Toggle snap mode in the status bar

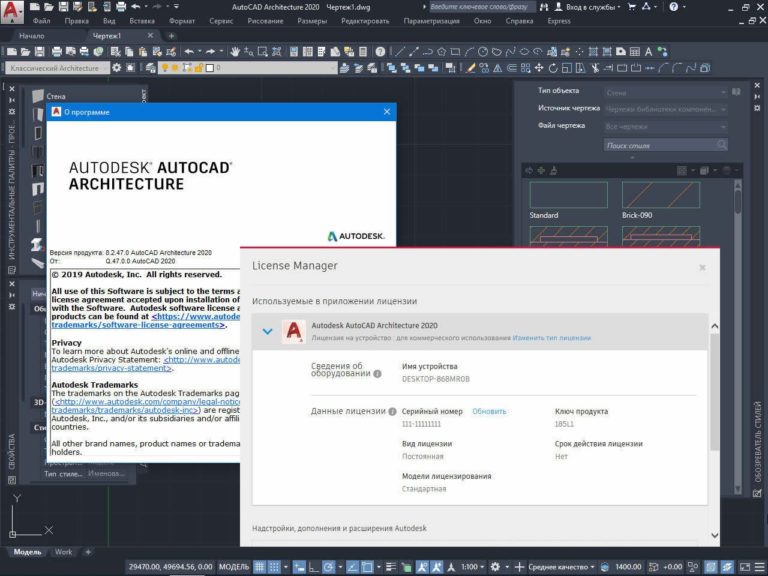(274, 567)
